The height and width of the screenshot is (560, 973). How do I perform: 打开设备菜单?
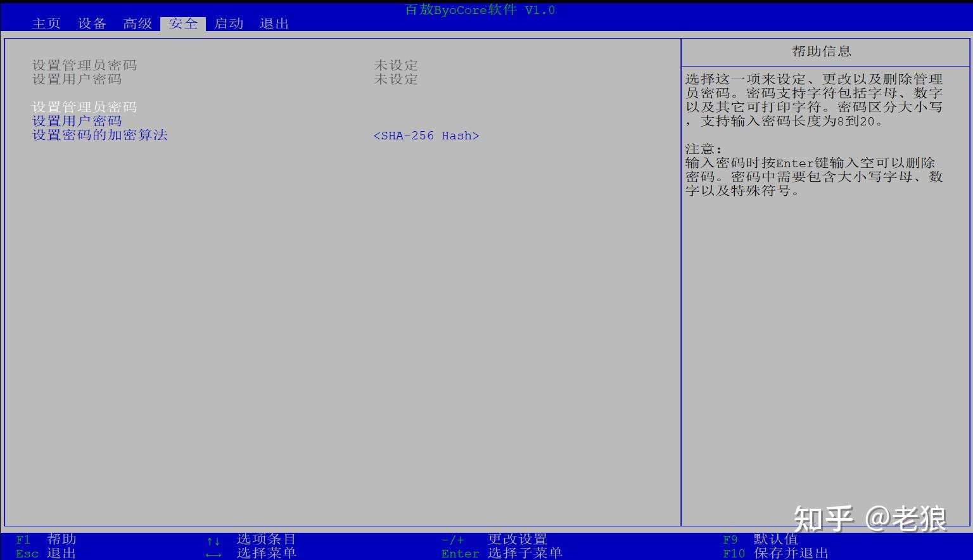[x=91, y=23]
